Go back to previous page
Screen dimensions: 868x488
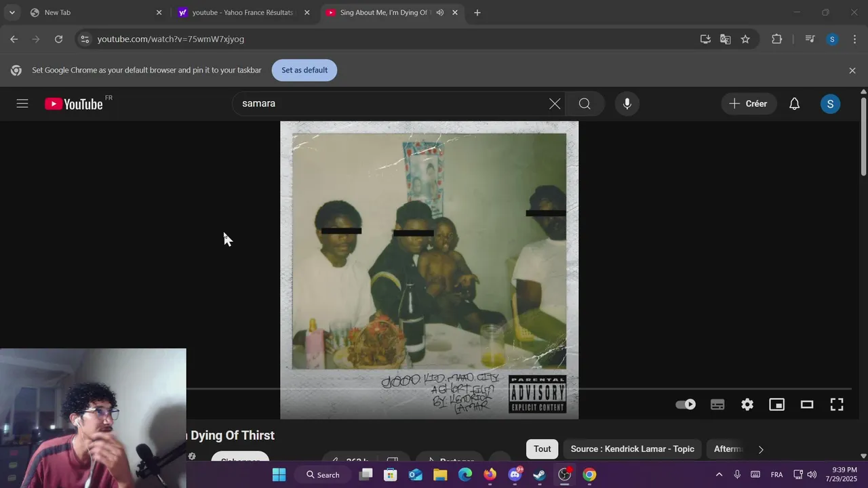point(14,39)
